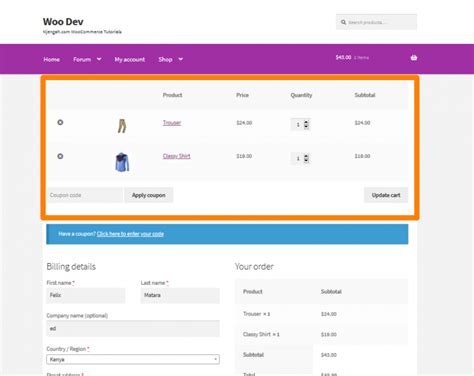Open the cart basket icon
The height and width of the screenshot is (376, 474).
coord(414,58)
